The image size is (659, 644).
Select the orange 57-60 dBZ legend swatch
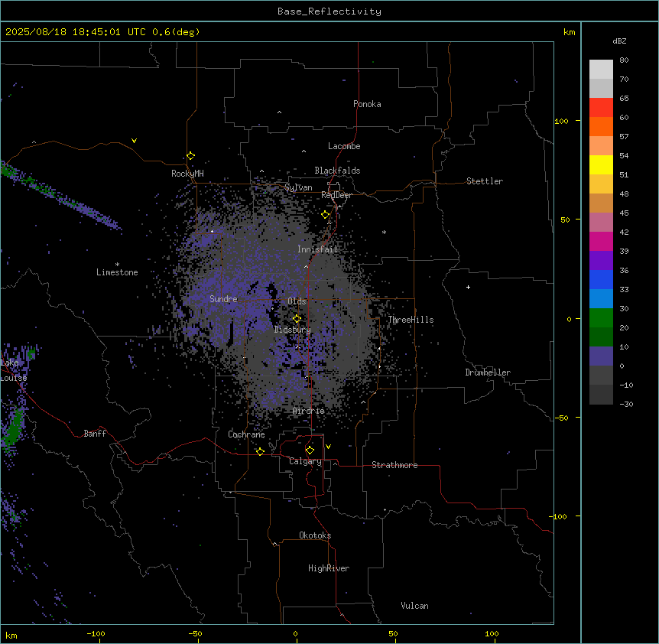click(601, 126)
